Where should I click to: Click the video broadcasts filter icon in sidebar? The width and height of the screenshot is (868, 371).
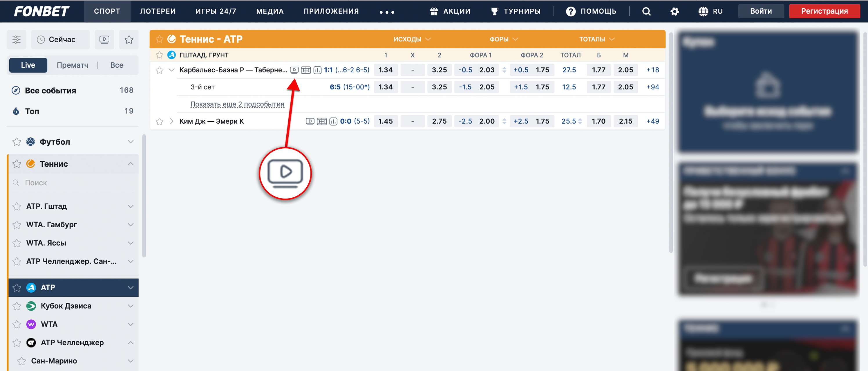pos(104,40)
